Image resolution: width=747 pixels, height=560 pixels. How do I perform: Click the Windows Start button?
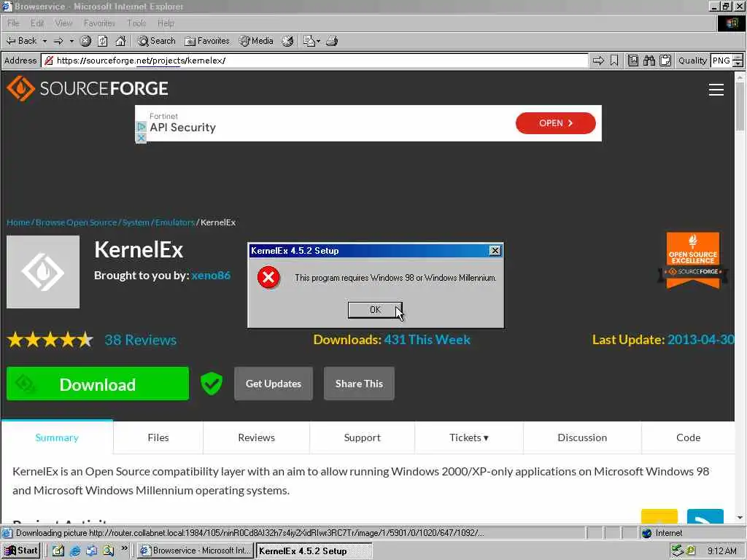[21, 551]
